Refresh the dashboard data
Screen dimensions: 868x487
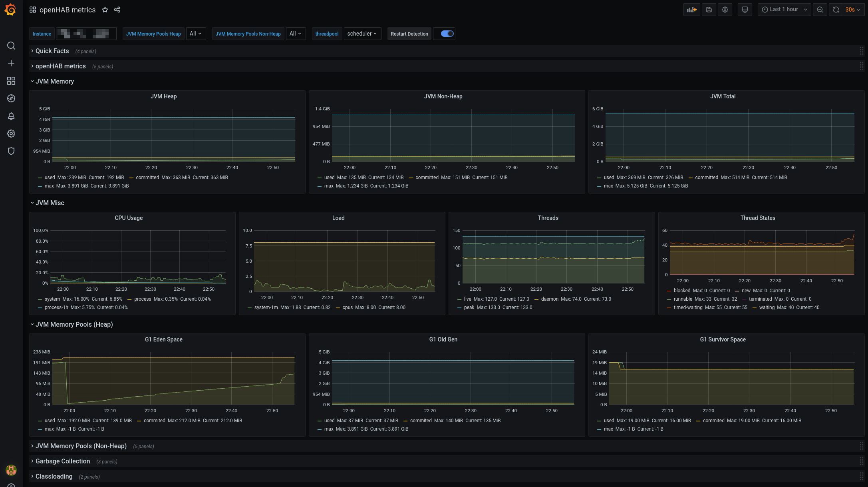(x=836, y=9)
